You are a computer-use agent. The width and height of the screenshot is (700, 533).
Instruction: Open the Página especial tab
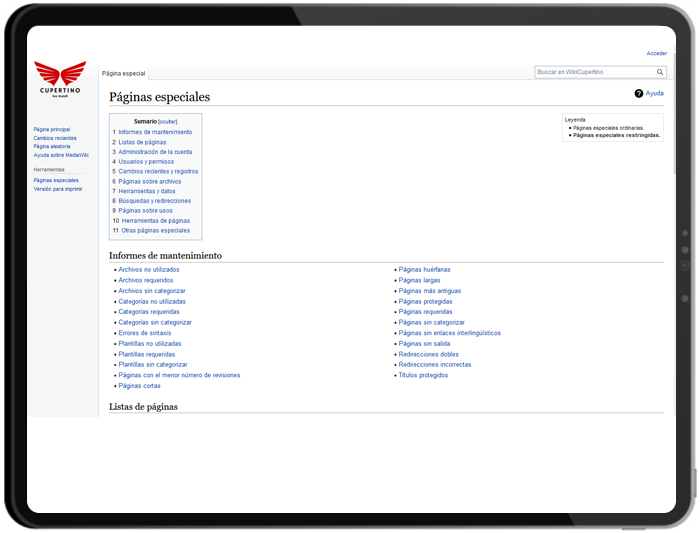coord(123,73)
